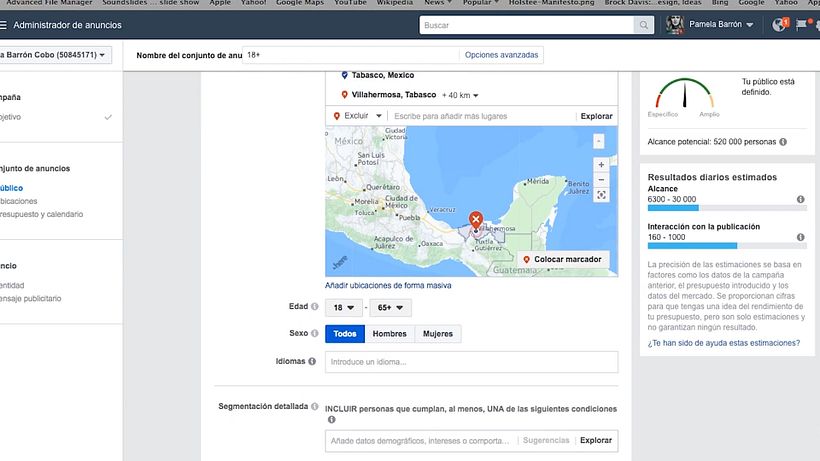Click the Introduce un idioma field
820x461 pixels.
pos(471,362)
